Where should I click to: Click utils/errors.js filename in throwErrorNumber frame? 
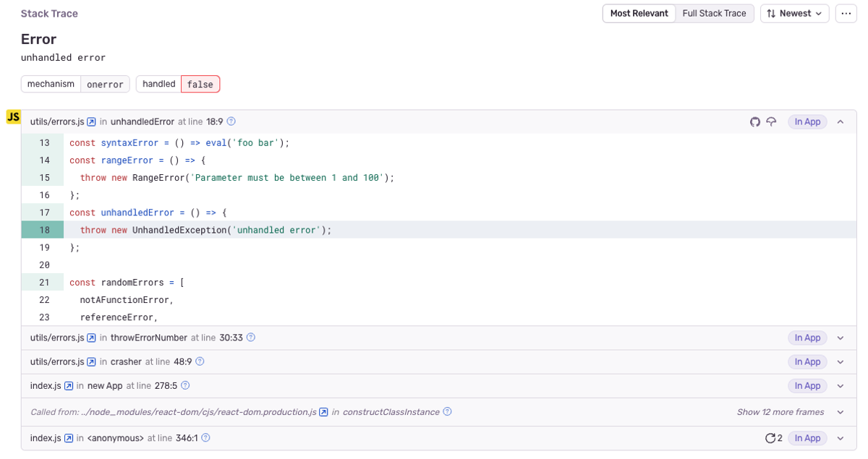(57, 338)
